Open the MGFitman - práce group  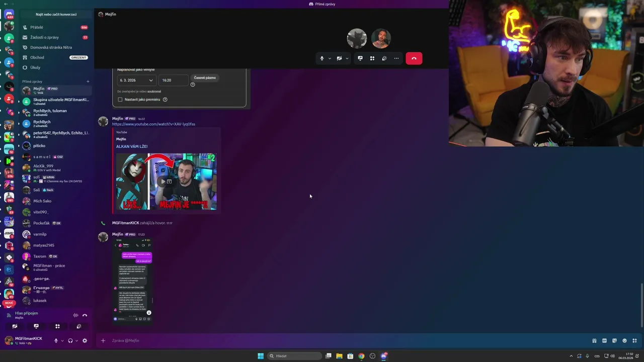(x=56, y=267)
